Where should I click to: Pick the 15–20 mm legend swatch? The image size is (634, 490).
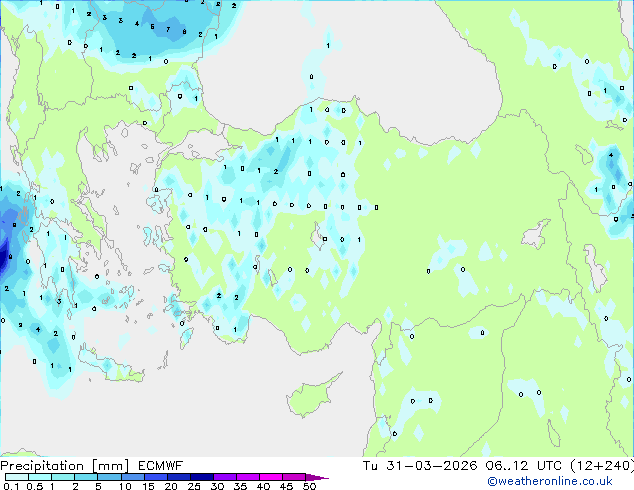[156, 477]
